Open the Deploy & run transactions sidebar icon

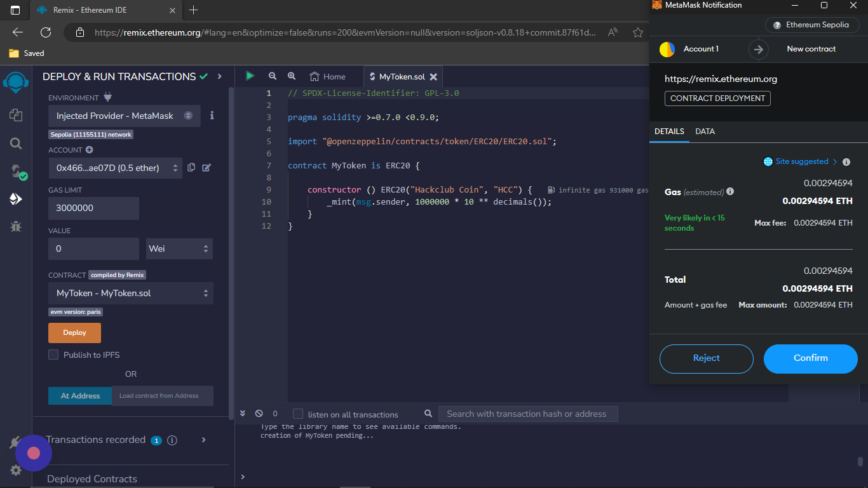(16, 199)
